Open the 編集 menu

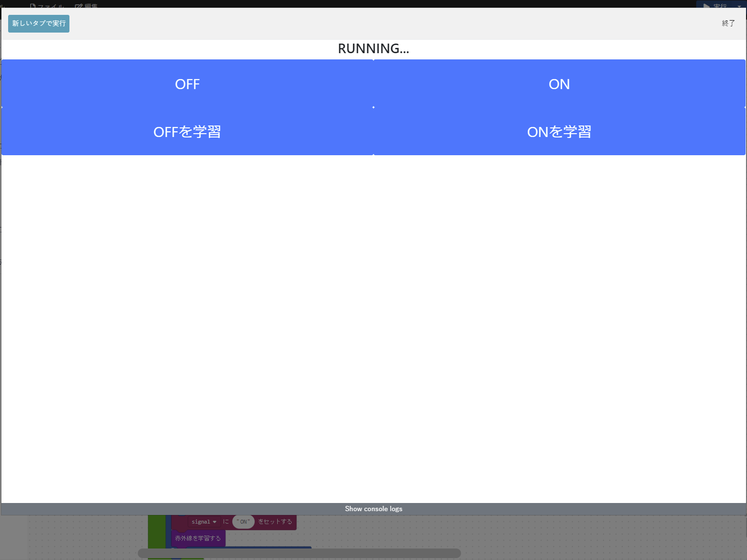point(91,6)
